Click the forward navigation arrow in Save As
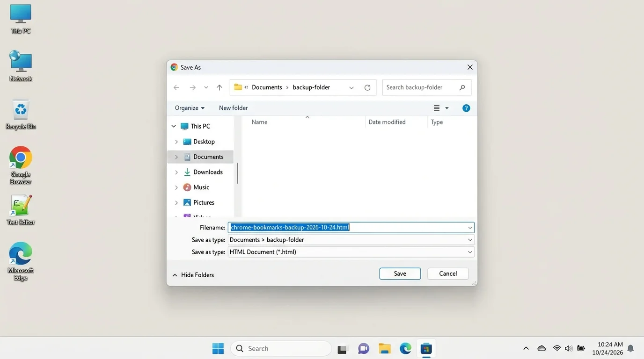 (x=192, y=87)
